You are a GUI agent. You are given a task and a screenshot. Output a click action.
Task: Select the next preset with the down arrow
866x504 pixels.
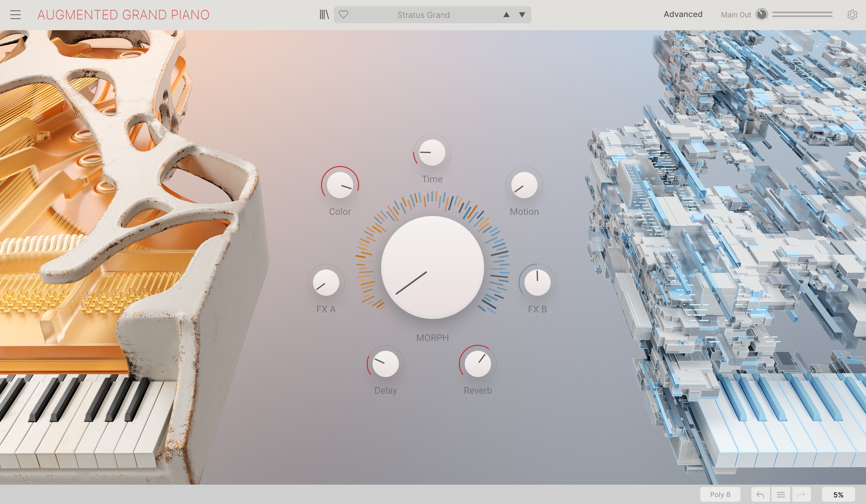click(x=521, y=15)
